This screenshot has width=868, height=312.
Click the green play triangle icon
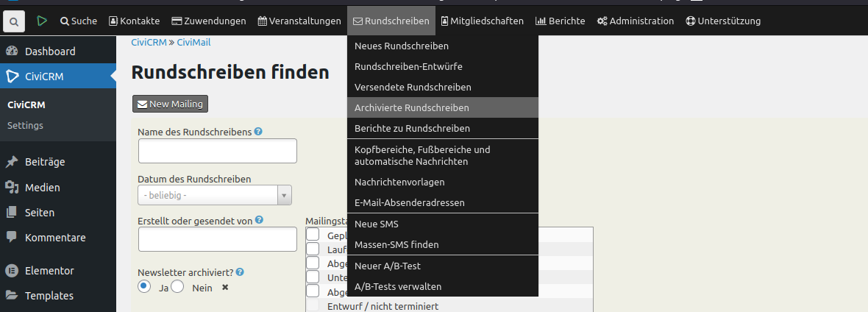pyautogui.click(x=42, y=21)
